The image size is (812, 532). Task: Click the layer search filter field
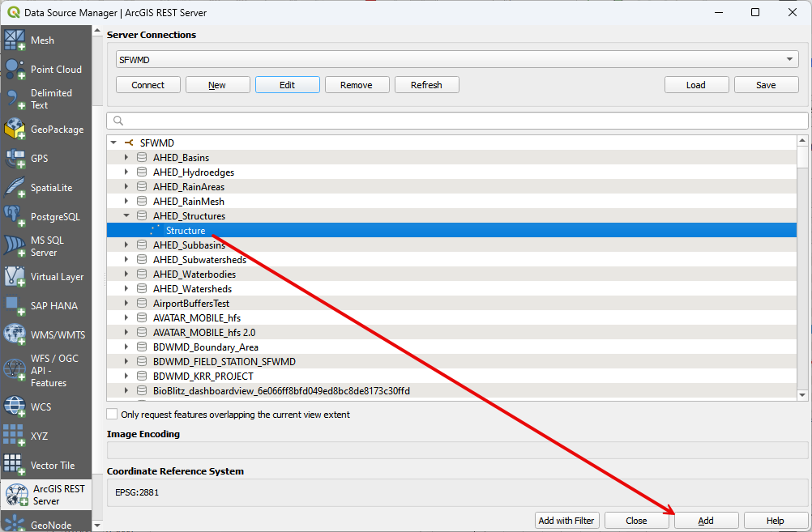tap(457, 121)
